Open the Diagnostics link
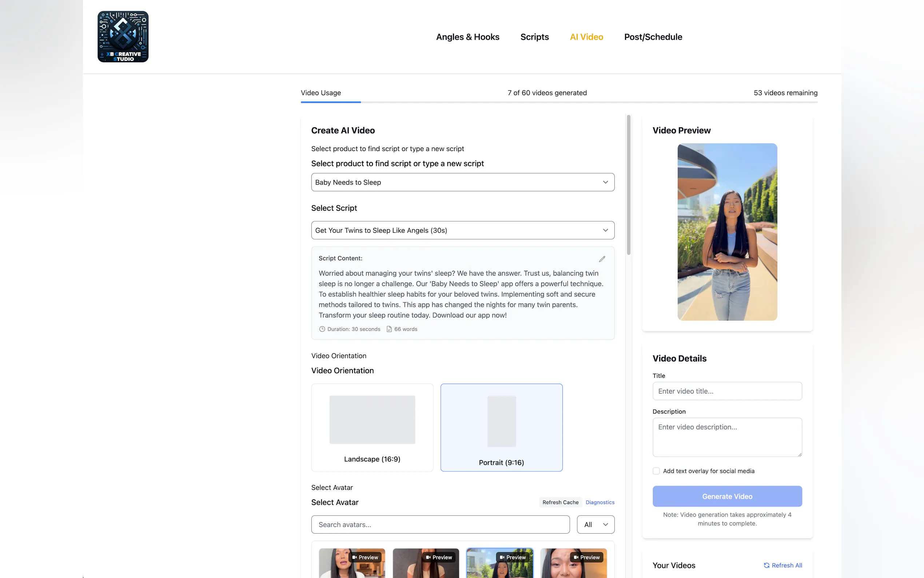Image resolution: width=924 pixels, height=578 pixels. tap(600, 502)
